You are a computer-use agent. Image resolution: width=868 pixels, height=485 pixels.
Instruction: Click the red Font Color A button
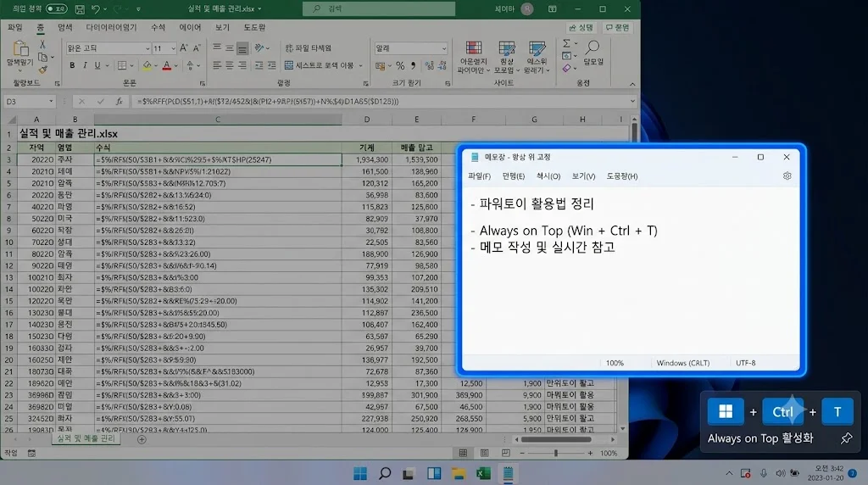[167, 65]
